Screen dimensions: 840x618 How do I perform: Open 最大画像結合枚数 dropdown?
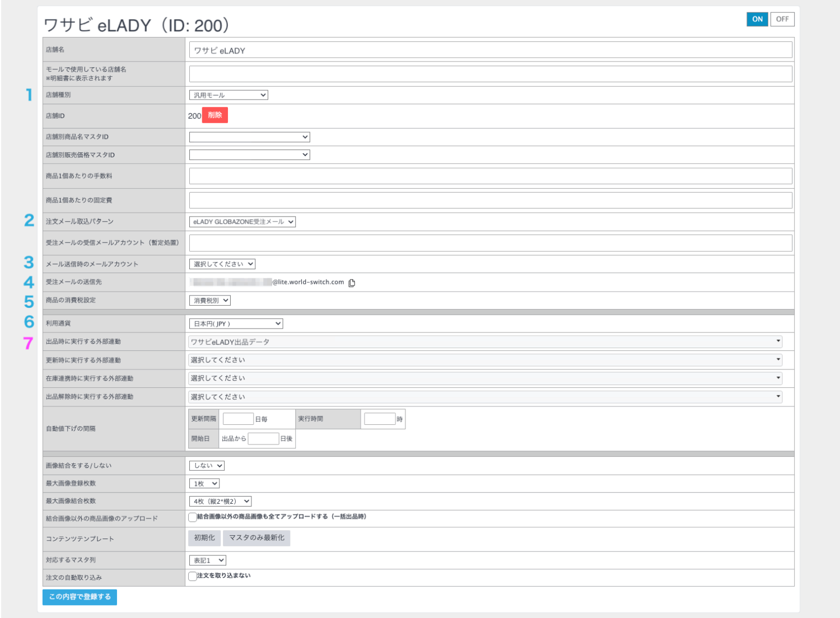(220, 502)
